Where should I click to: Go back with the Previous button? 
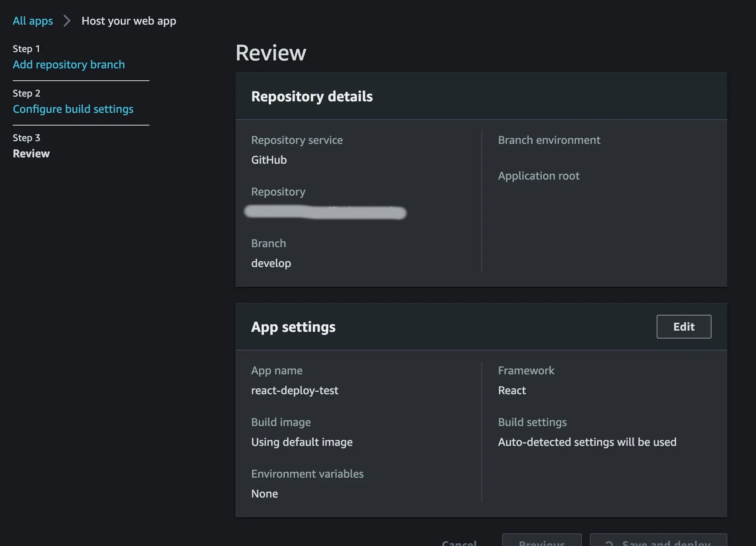coord(541,541)
